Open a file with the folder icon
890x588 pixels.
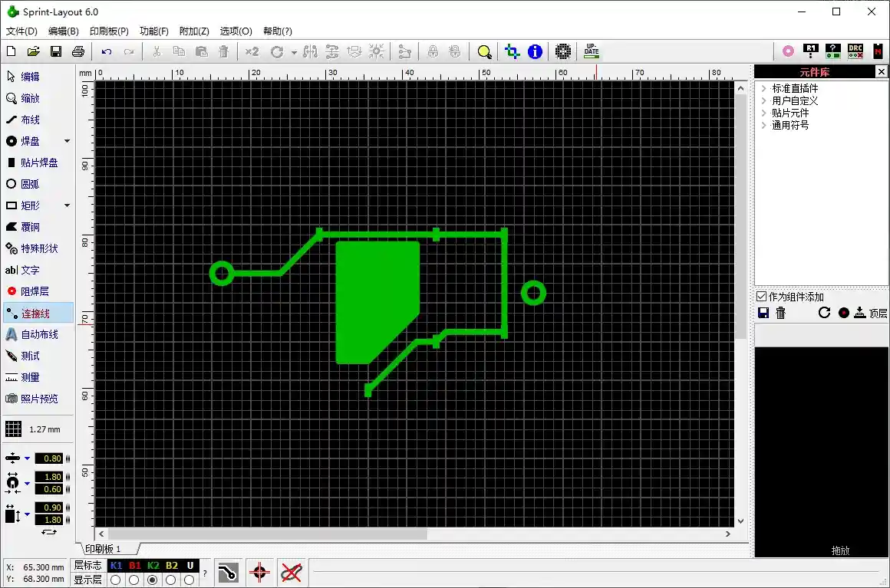[34, 51]
